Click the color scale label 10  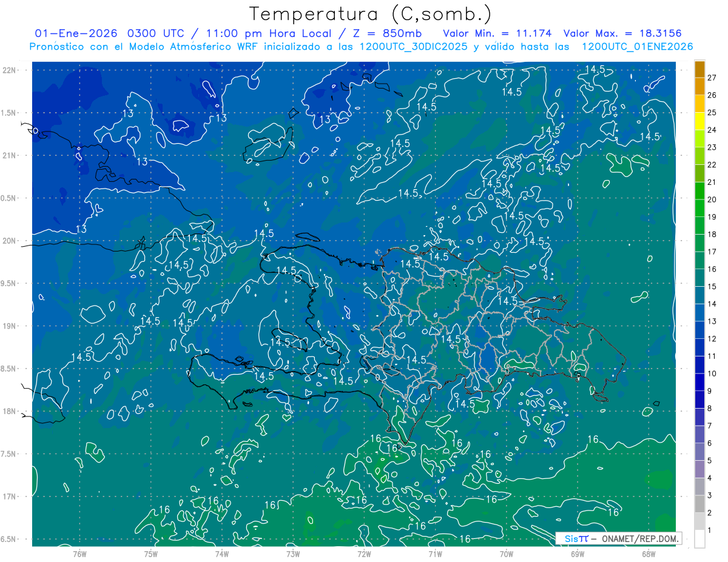coord(713,374)
